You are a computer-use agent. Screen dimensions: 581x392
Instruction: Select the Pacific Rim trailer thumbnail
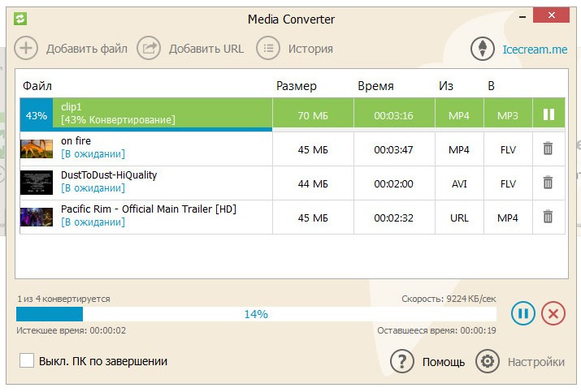37,217
